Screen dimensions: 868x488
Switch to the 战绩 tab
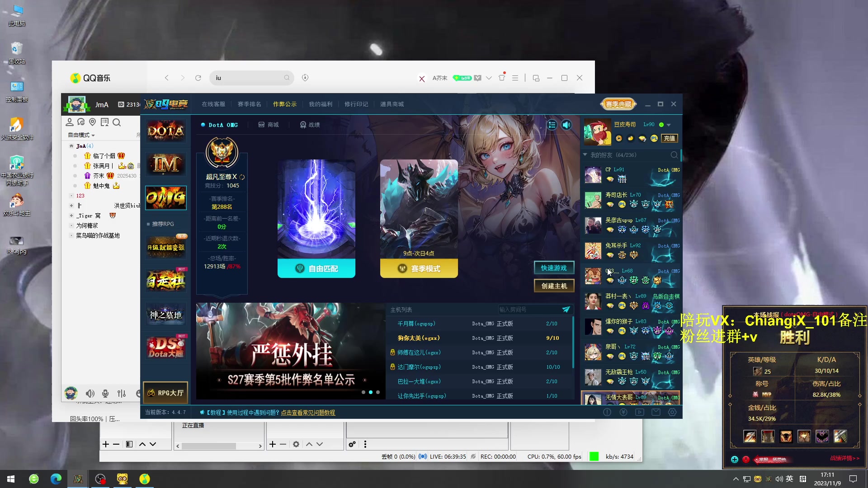pos(310,125)
